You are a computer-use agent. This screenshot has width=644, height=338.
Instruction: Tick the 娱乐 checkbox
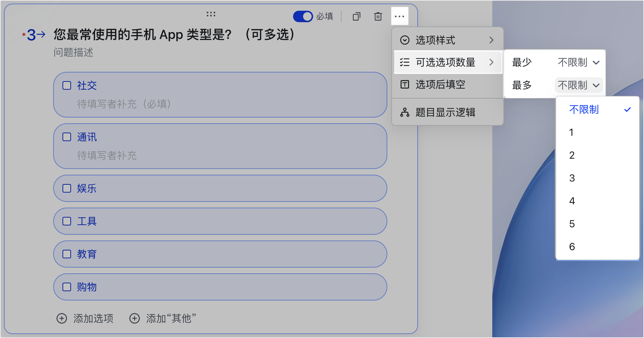(x=67, y=188)
